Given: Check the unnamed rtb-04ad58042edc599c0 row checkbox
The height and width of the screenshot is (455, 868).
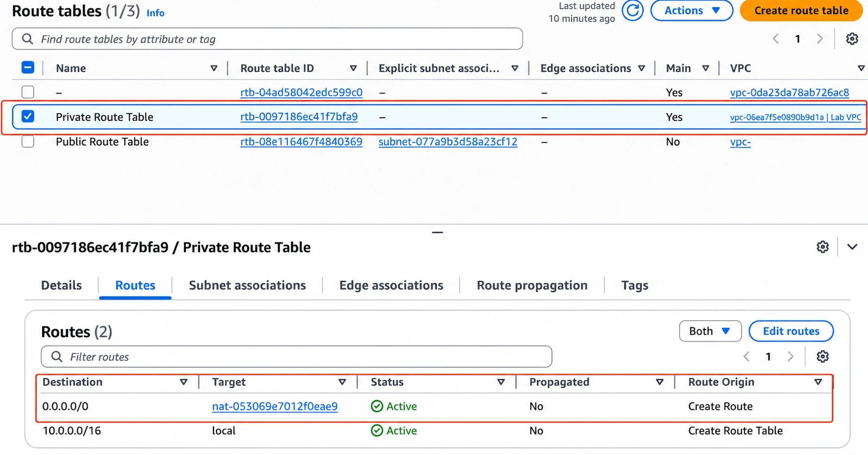Looking at the screenshot, I should (x=28, y=92).
